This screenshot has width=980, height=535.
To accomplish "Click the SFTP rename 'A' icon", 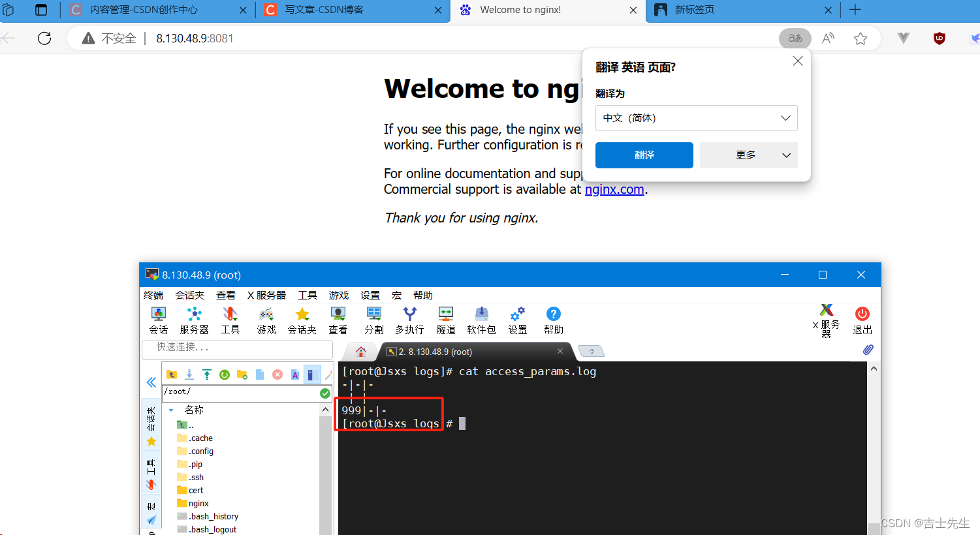I will [295, 374].
